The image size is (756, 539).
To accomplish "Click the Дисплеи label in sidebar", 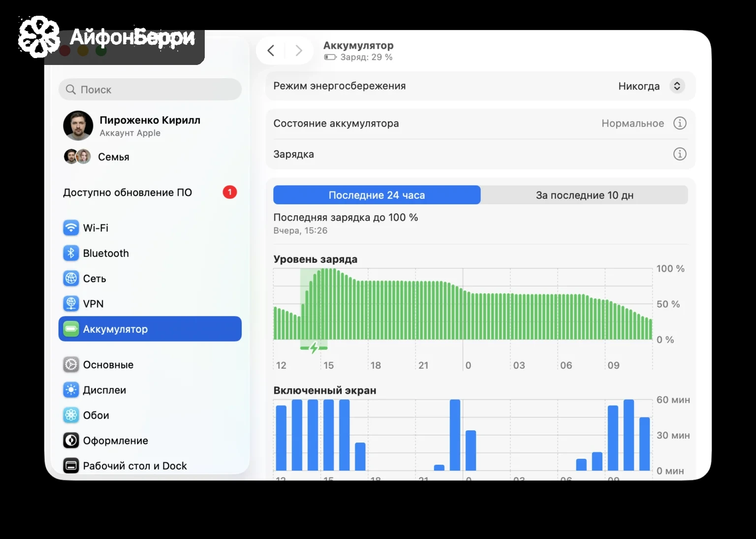I will [104, 390].
